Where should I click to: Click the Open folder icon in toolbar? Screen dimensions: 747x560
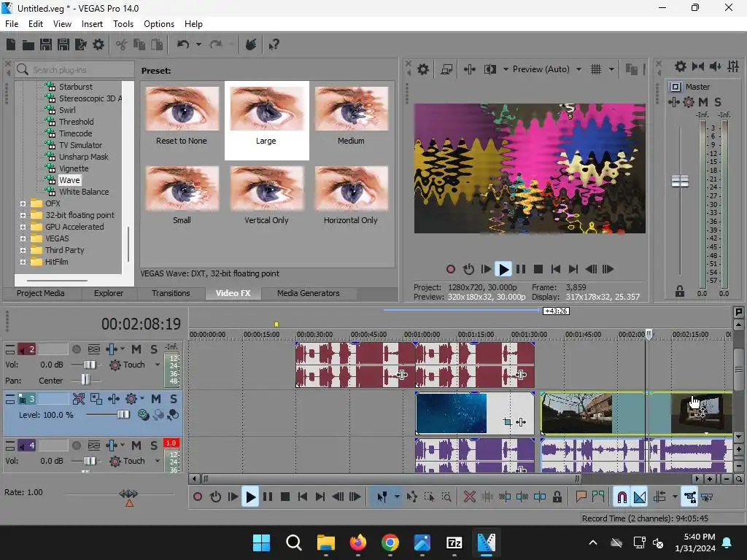[28, 44]
